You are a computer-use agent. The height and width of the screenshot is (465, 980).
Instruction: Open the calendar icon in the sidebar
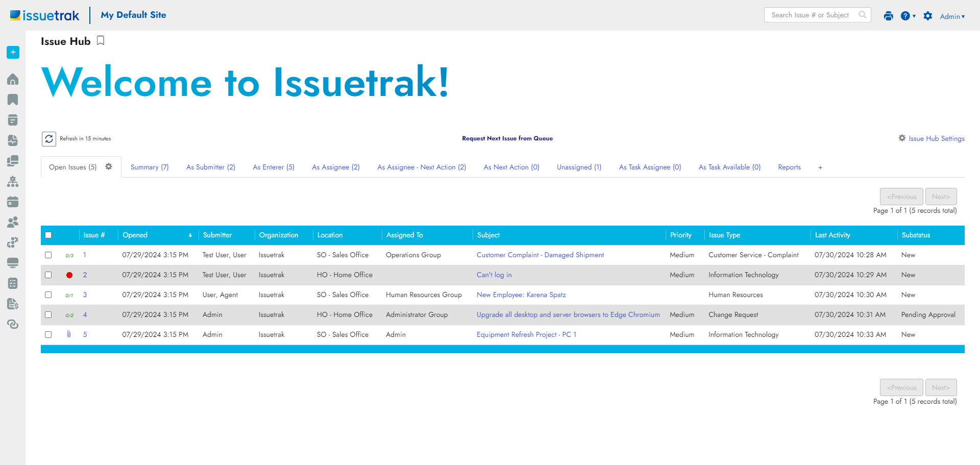[13, 202]
